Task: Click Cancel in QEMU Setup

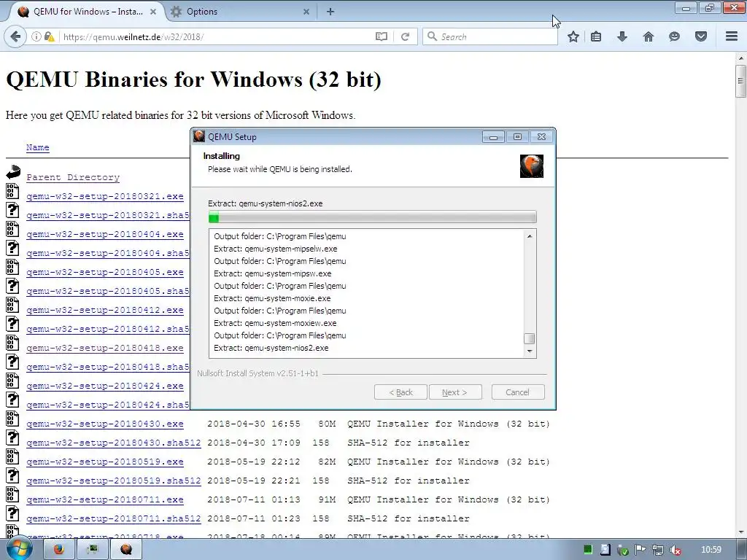Action: [518, 392]
